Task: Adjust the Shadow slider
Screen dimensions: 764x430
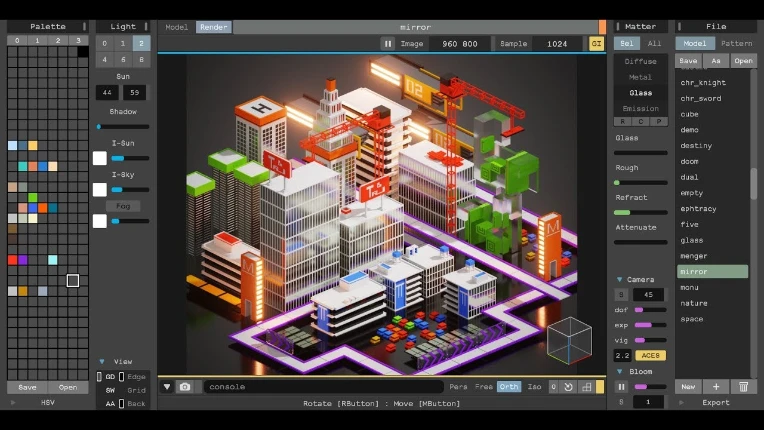Action: click(123, 127)
